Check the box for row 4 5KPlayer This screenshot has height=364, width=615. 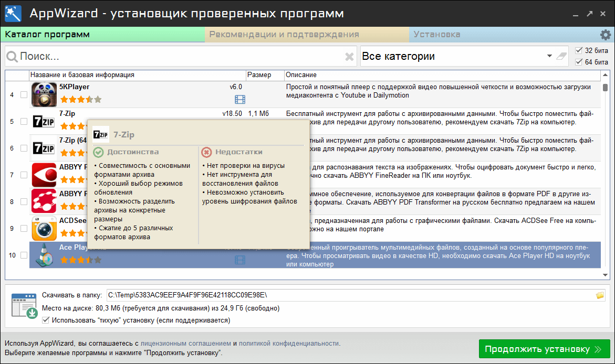(24, 95)
